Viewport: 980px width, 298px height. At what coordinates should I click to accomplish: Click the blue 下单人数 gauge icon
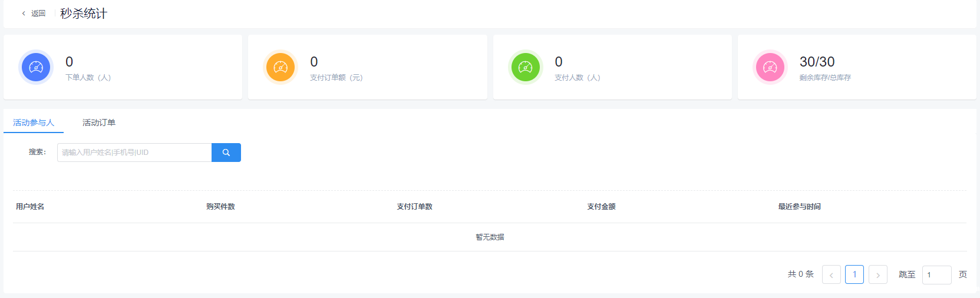click(36, 67)
